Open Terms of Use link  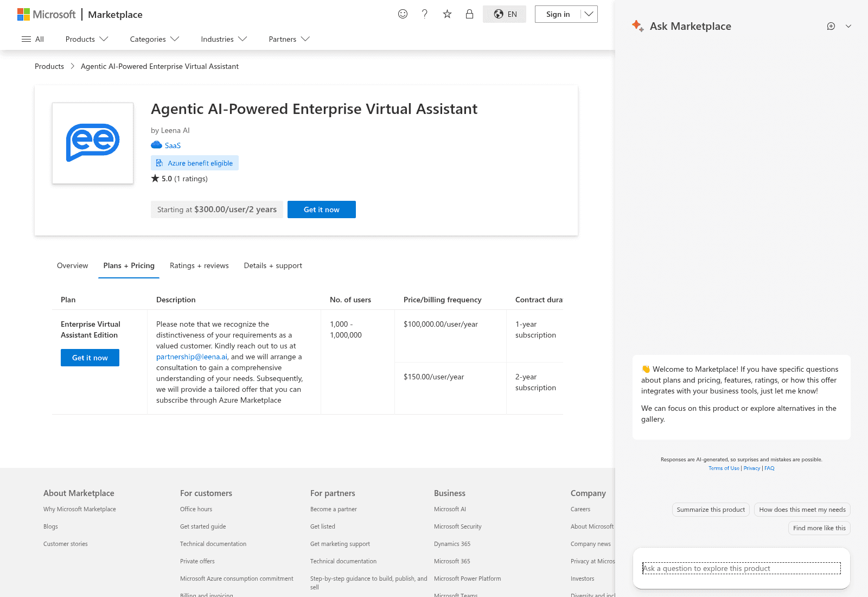(x=724, y=468)
